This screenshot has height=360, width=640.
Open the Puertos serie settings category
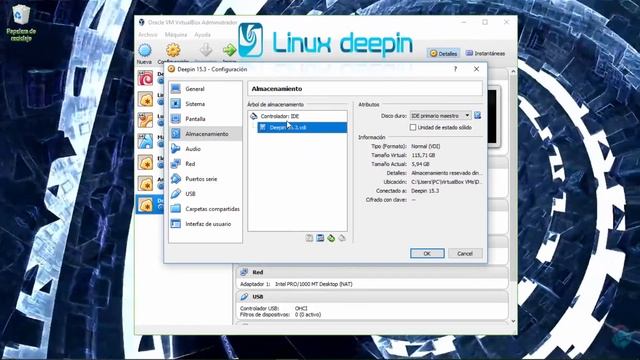click(205, 179)
